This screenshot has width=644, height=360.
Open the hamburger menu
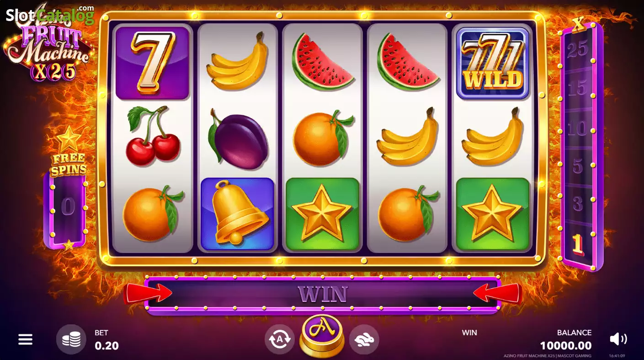[25, 339]
